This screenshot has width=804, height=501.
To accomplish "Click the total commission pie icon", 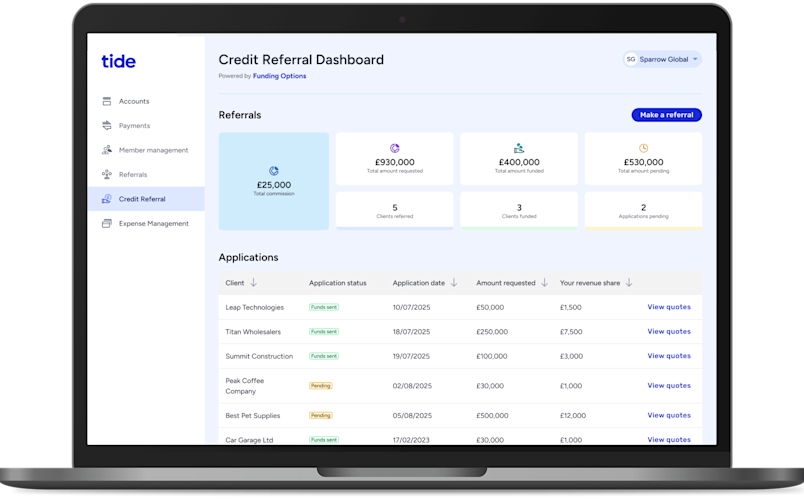I will 274,171.
